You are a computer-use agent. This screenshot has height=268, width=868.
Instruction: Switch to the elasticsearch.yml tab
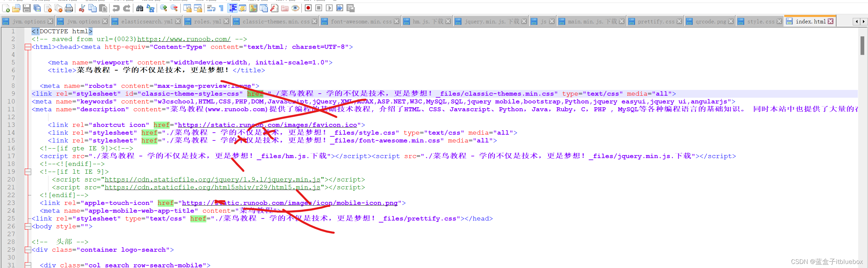click(x=147, y=21)
